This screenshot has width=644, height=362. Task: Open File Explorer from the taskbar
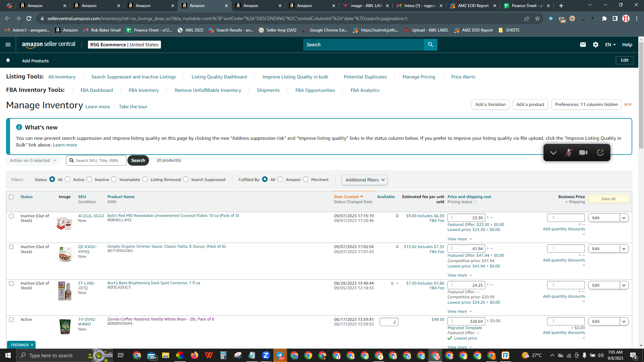165,355
